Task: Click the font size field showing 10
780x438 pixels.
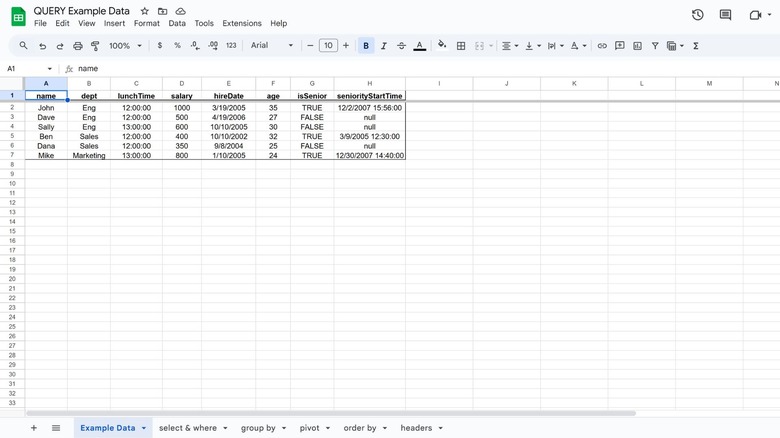Action: [328, 46]
